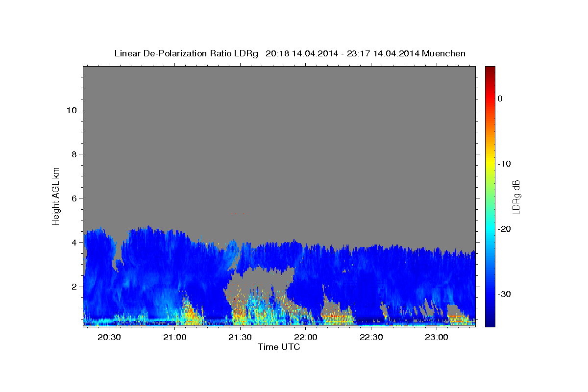
Task: Click the 20:30 time tick label
Action: [x=109, y=337]
